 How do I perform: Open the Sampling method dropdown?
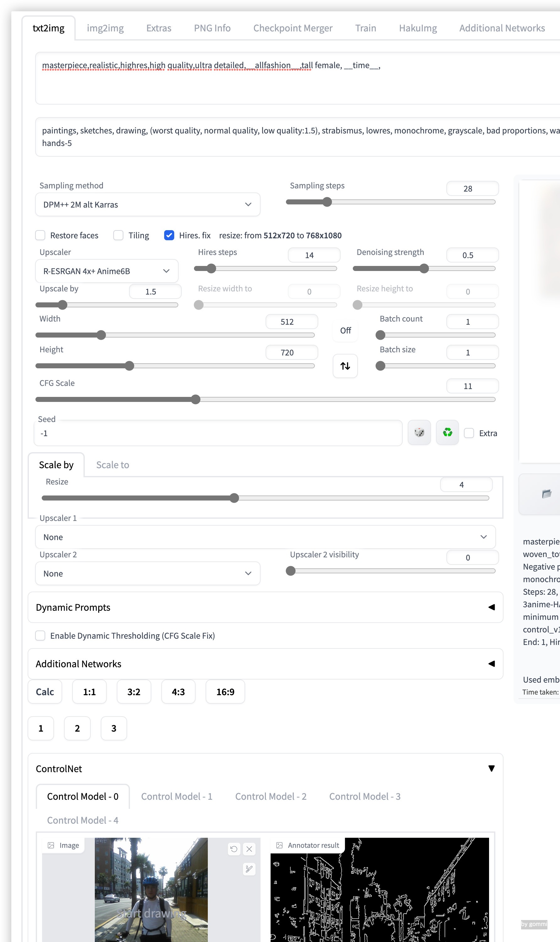tap(148, 204)
